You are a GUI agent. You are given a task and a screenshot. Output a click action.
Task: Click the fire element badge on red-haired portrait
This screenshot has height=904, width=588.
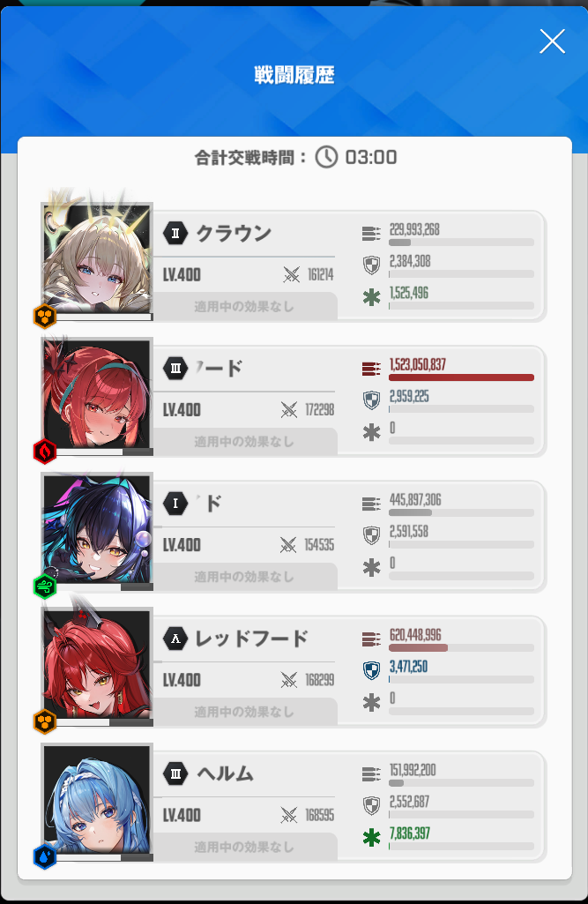(x=45, y=452)
